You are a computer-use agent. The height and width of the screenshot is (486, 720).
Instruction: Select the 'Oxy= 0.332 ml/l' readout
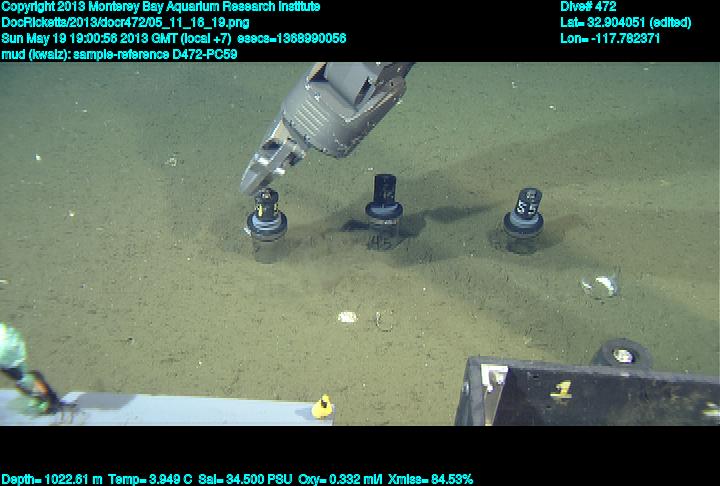tap(340, 480)
